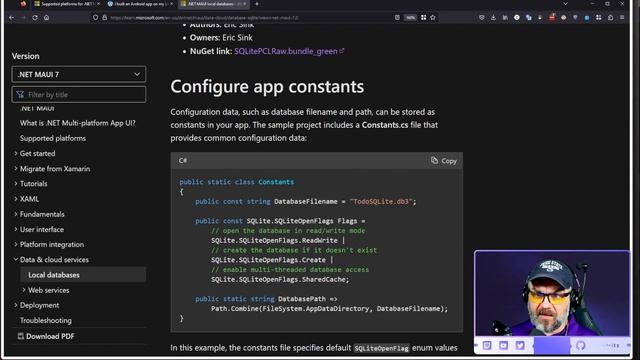
Task: Expand the Get started section
Action: coord(16,153)
